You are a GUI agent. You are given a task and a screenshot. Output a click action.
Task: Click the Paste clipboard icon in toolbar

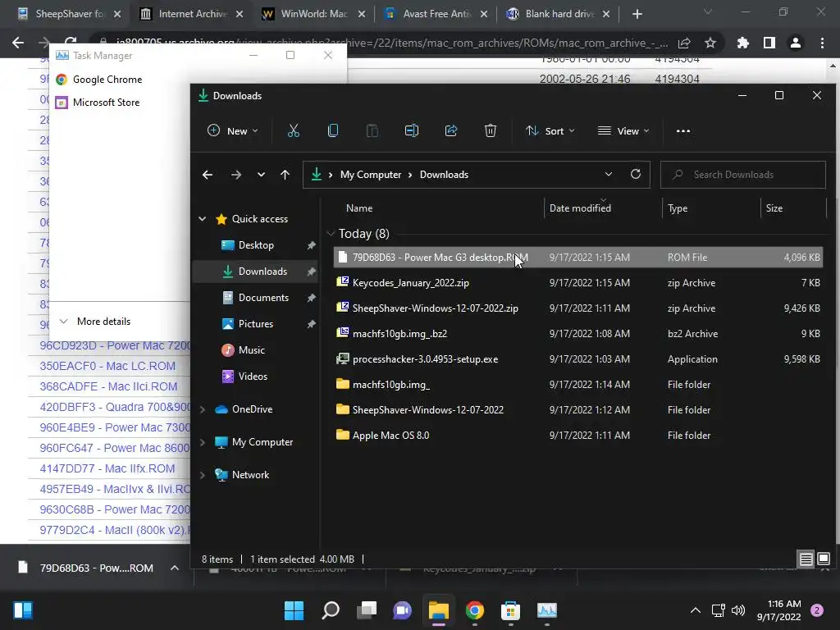[x=372, y=130]
